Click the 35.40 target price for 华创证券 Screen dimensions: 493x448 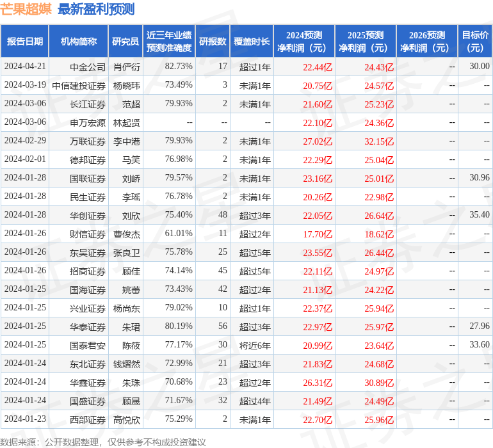point(479,215)
